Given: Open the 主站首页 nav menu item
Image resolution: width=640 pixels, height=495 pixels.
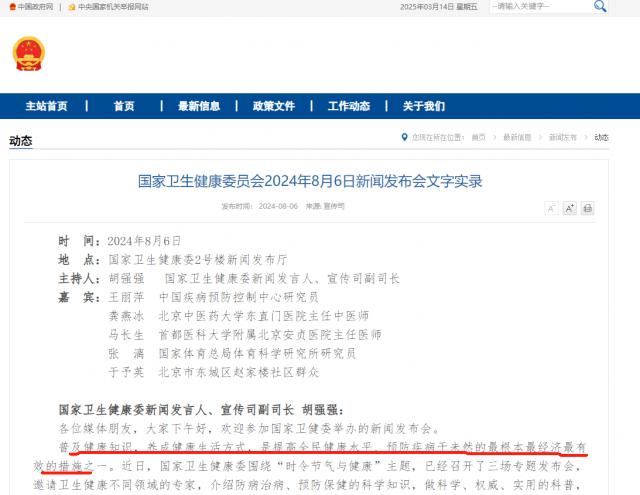Looking at the screenshot, I should click(x=46, y=106).
